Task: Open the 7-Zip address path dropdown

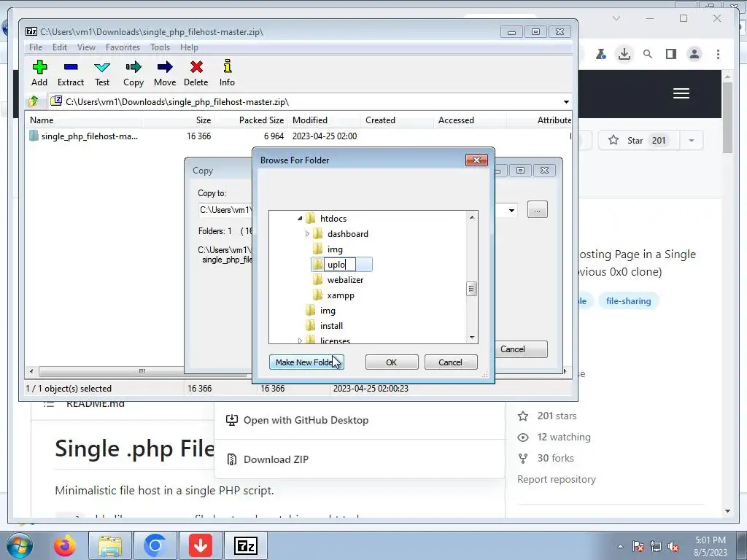Action: 566,102
